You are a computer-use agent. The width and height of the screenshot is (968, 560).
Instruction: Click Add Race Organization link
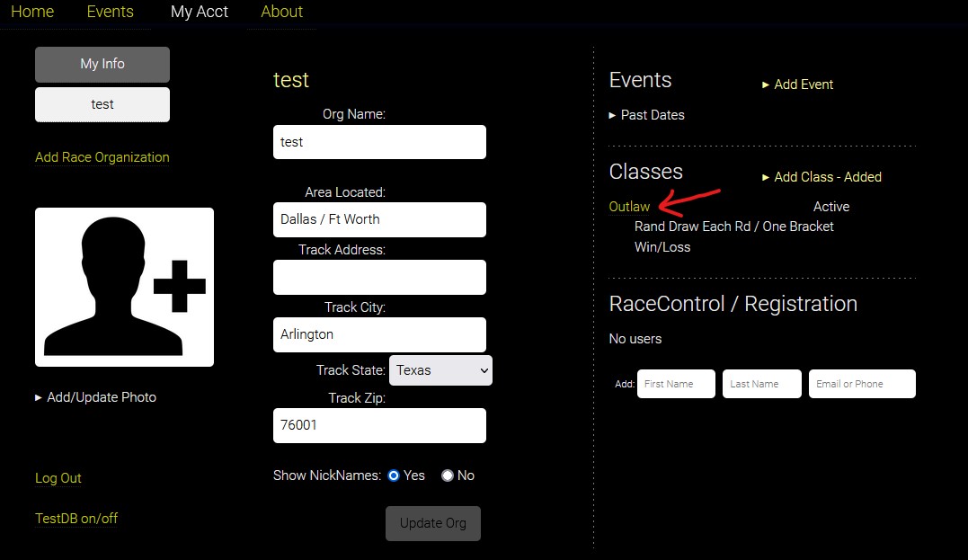(x=102, y=157)
